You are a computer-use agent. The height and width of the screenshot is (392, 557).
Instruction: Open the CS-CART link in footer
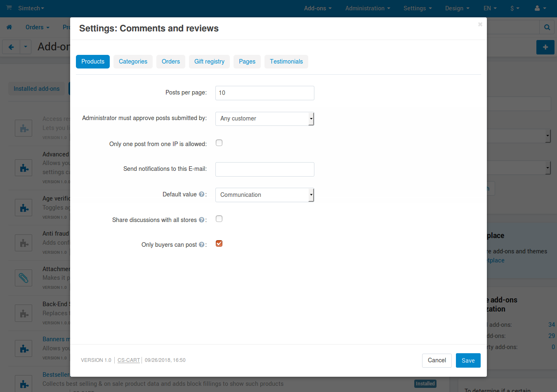tap(129, 360)
